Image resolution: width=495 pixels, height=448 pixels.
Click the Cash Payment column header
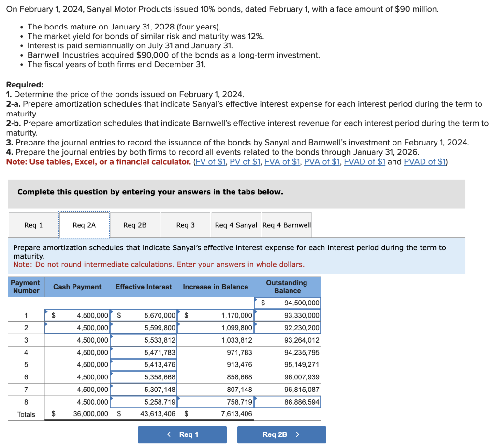[77, 287]
